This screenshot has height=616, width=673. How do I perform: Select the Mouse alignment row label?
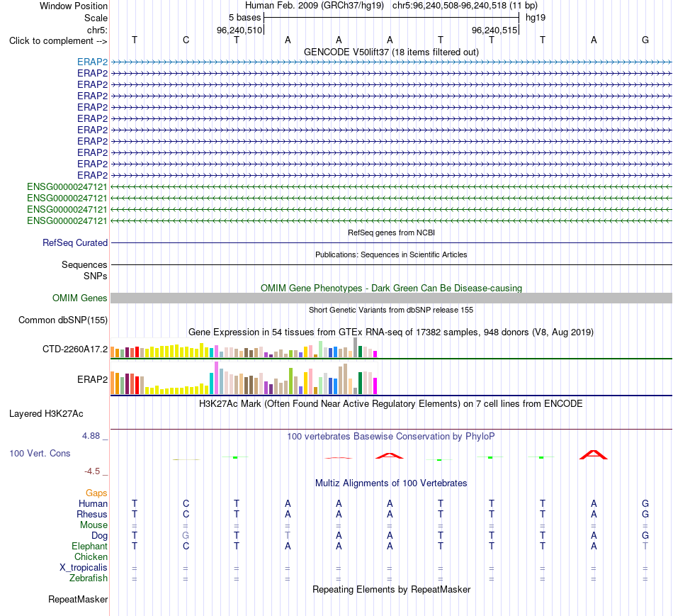pos(94,525)
